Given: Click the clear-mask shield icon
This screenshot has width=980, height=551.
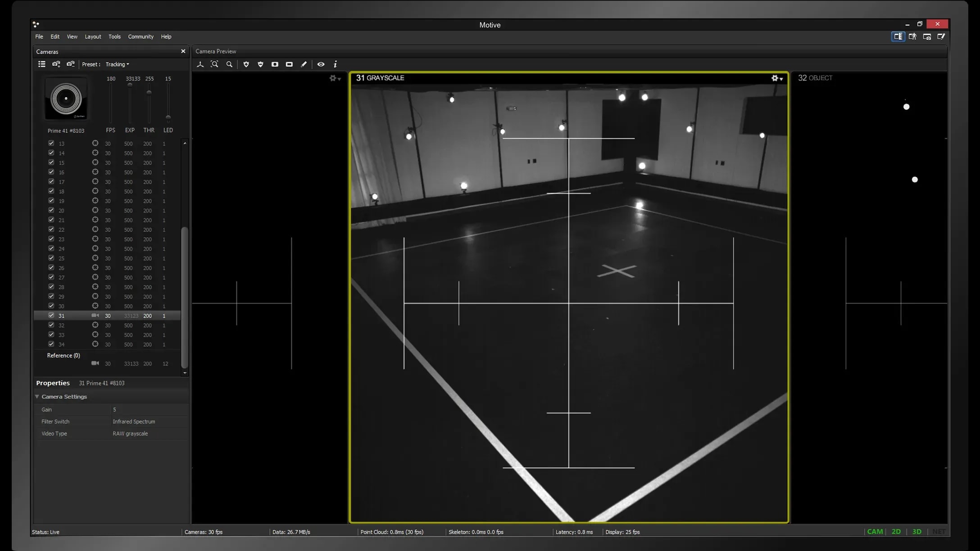Looking at the screenshot, I should coord(260,64).
